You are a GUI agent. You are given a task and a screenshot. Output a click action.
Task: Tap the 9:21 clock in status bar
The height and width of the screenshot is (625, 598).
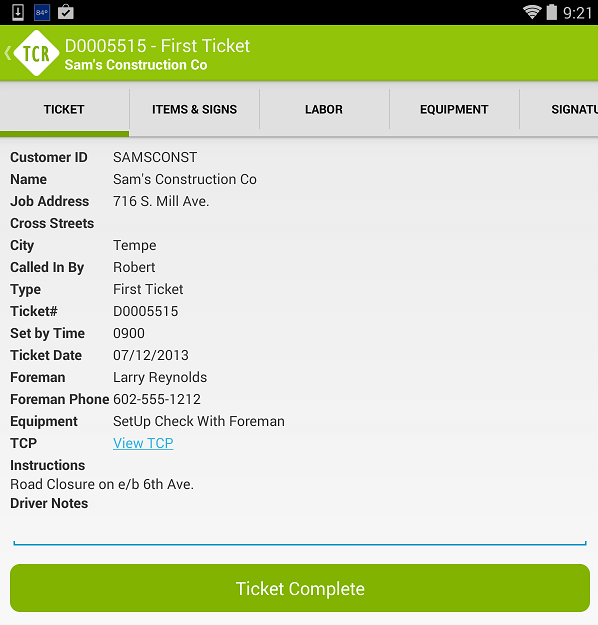[x=577, y=13]
